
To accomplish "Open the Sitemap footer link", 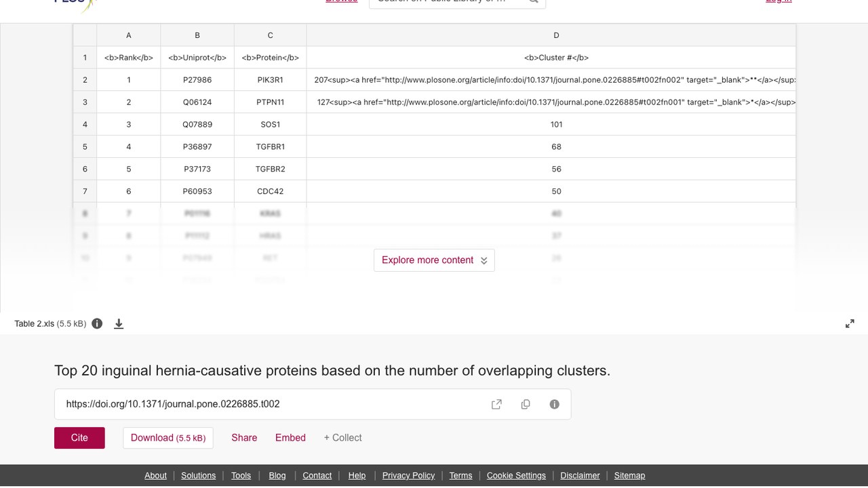I will tap(629, 476).
